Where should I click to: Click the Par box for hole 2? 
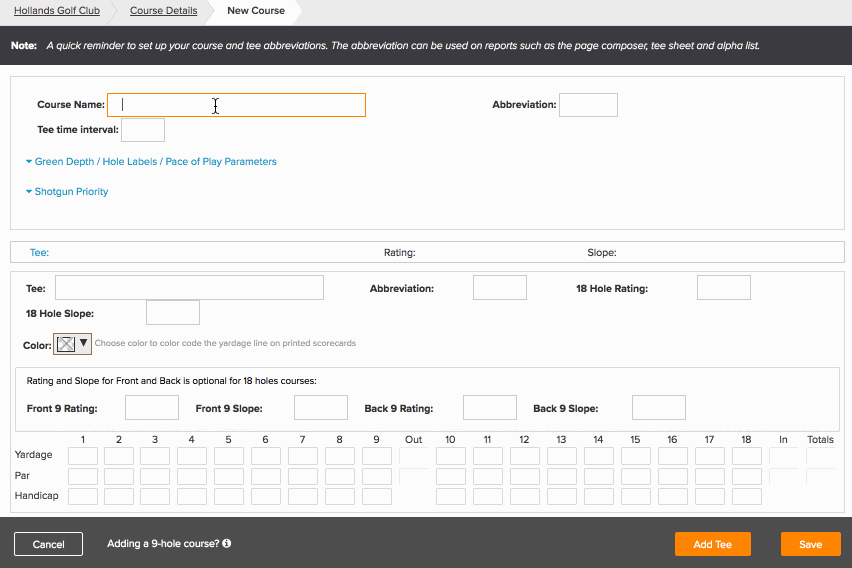tap(118, 476)
